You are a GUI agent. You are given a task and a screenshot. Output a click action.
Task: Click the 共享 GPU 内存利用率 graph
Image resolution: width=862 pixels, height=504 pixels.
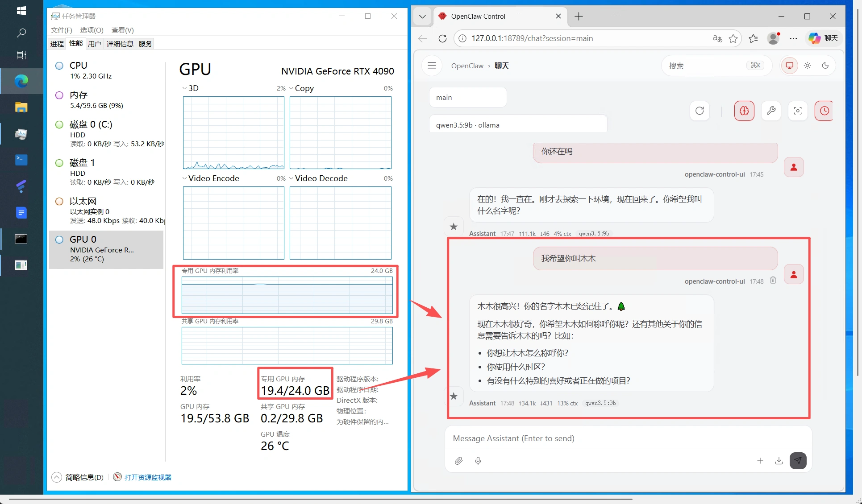coord(287,346)
